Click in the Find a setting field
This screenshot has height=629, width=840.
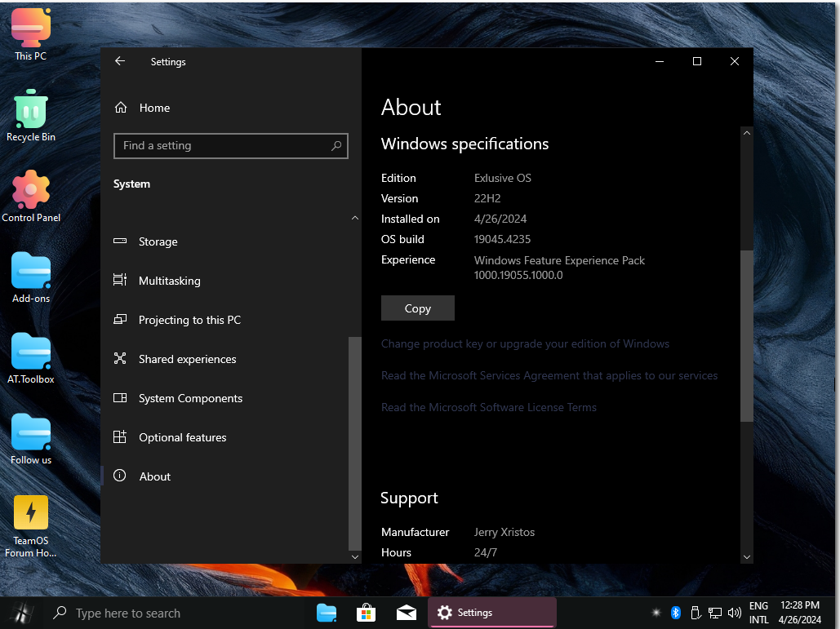click(220, 146)
